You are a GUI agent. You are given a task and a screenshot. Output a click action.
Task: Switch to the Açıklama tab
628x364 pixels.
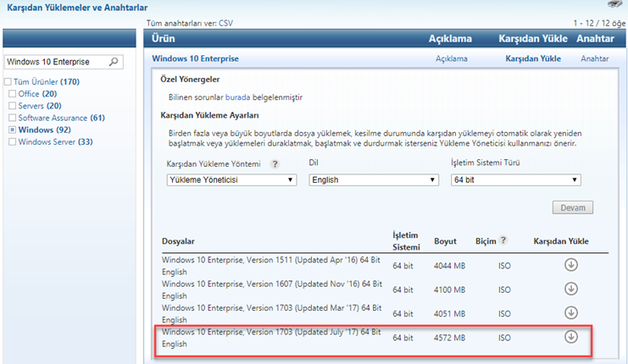[x=451, y=59]
